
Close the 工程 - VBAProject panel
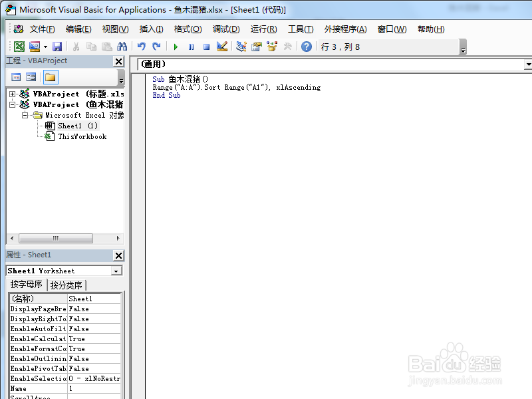119,61
